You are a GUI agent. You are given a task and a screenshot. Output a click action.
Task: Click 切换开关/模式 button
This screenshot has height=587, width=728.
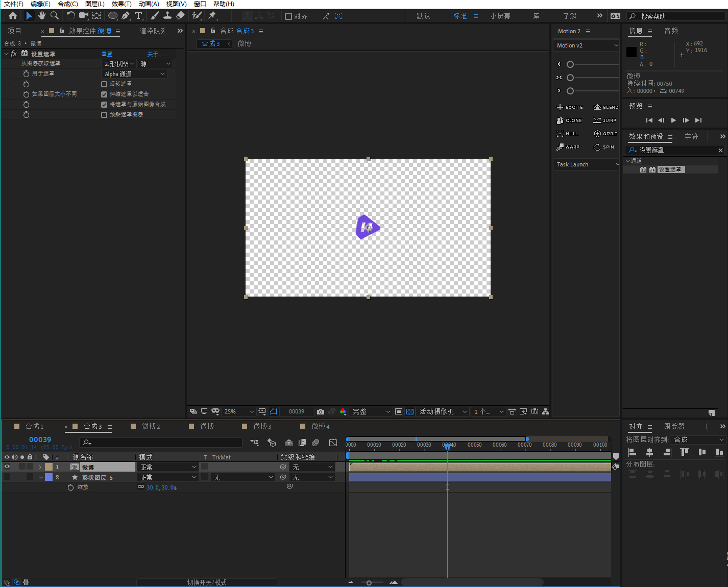(207, 582)
